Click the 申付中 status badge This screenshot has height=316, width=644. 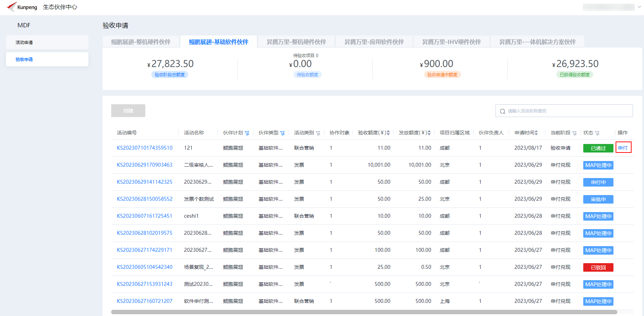click(598, 182)
